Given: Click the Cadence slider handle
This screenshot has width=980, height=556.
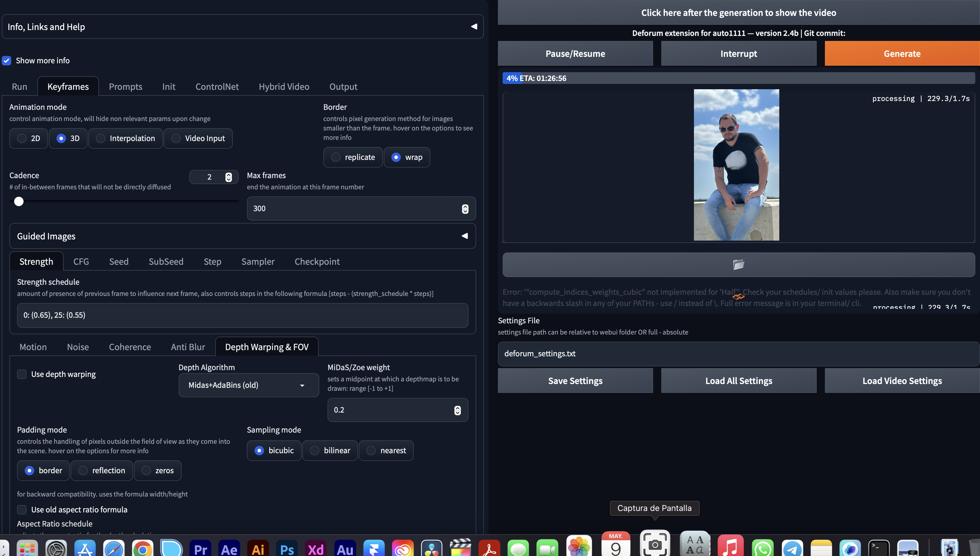Looking at the screenshot, I should pyautogui.click(x=19, y=201).
